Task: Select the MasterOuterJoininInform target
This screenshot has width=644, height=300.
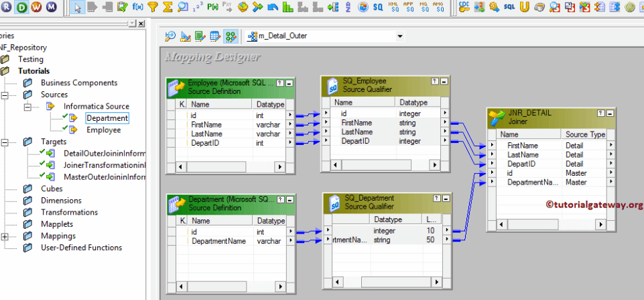Action: pos(105,177)
